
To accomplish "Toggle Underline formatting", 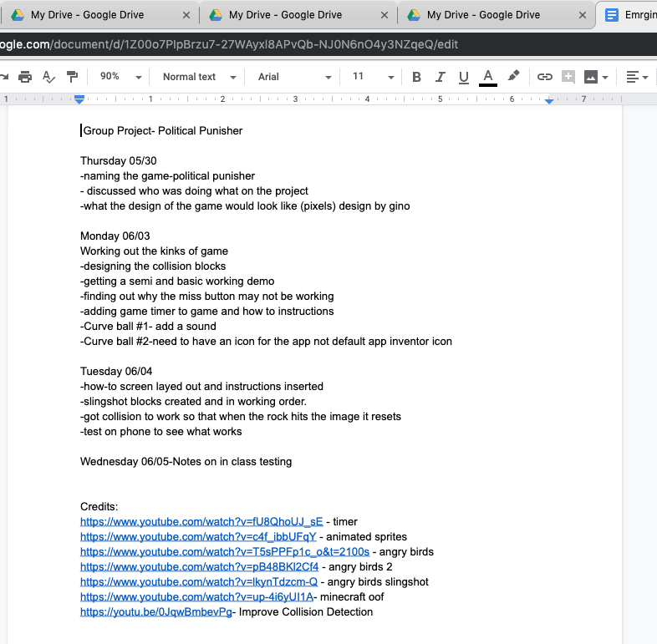I will (x=464, y=77).
